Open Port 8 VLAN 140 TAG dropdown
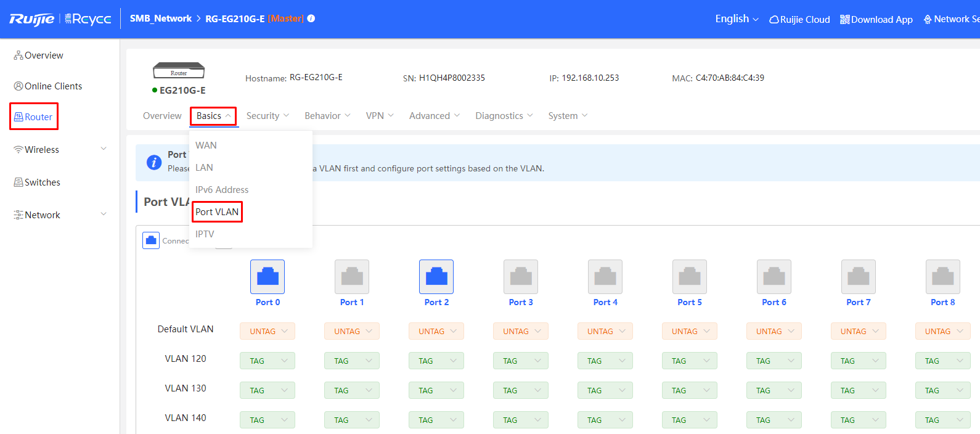 (x=943, y=420)
